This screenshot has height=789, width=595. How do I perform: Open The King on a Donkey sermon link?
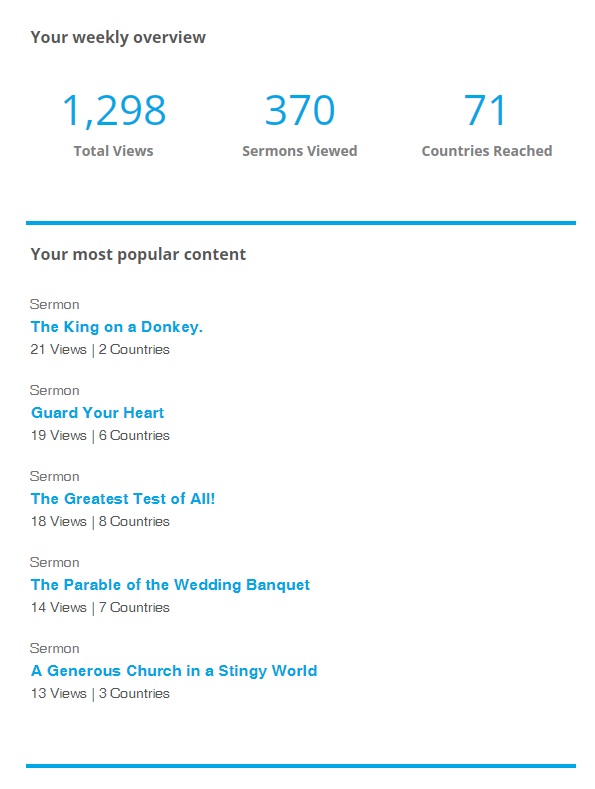point(117,327)
